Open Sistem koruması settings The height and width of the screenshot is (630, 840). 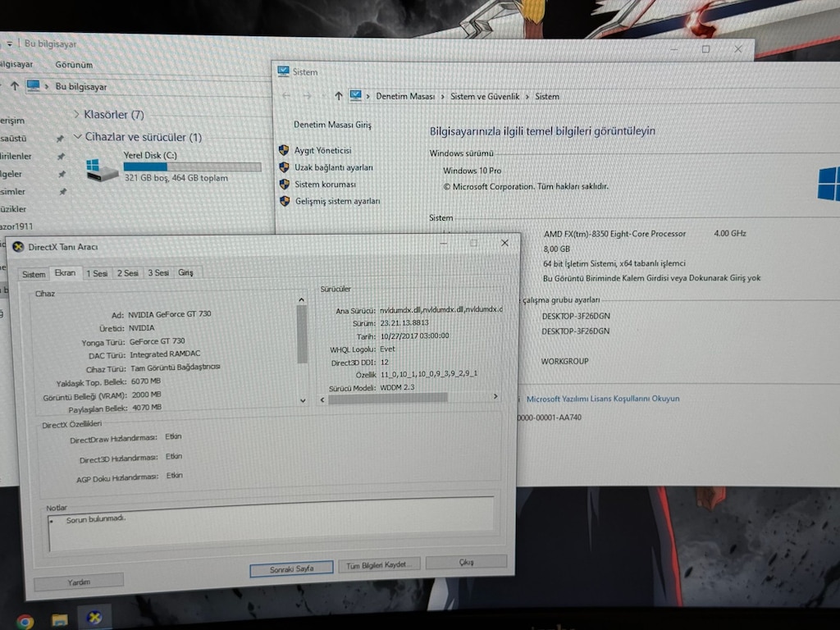tap(325, 185)
